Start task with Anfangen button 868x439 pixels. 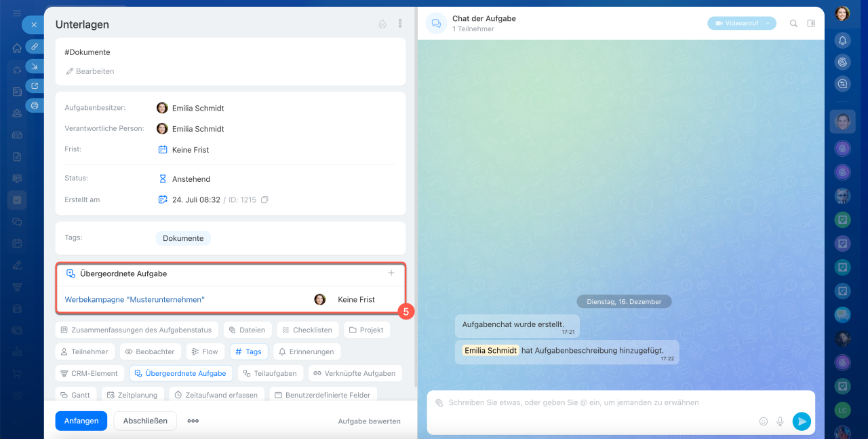click(81, 421)
